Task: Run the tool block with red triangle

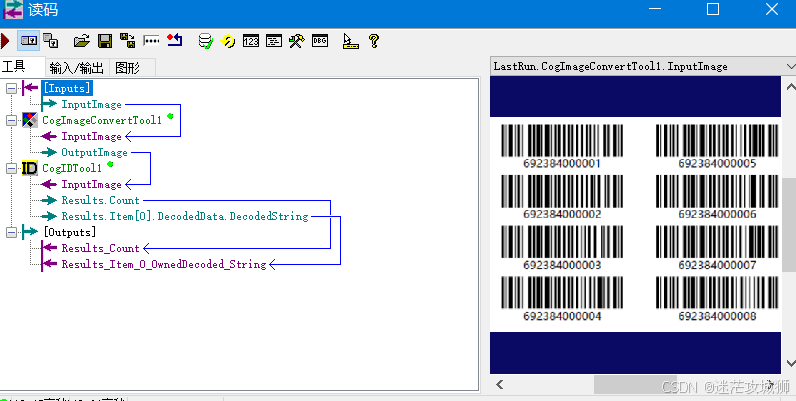Action: coord(5,41)
